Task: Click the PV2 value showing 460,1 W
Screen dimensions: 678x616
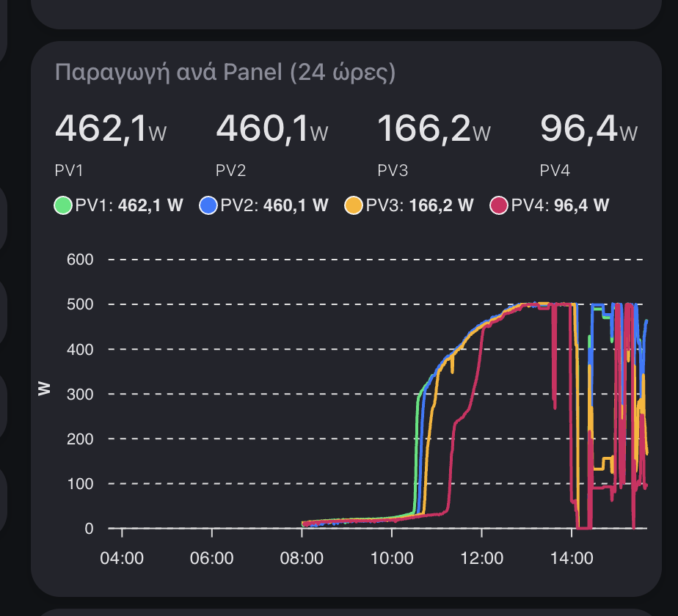Action: (x=272, y=129)
